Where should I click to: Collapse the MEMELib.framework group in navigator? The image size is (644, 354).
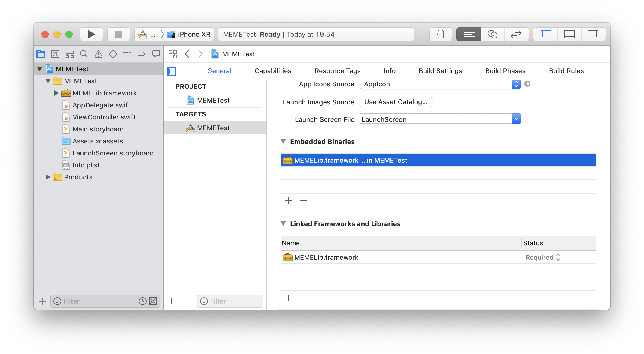coord(56,93)
